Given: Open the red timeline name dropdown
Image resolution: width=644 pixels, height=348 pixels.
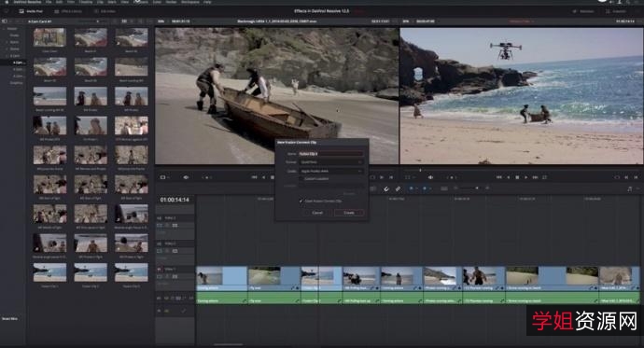Looking at the screenshot, I should click(x=521, y=21).
